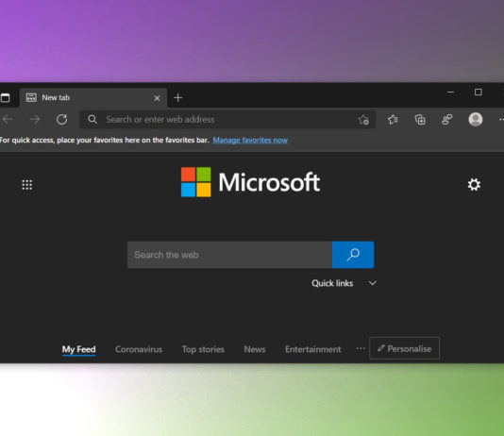Open the Collections icon
This screenshot has width=504, height=436.
(x=420, y=120)
